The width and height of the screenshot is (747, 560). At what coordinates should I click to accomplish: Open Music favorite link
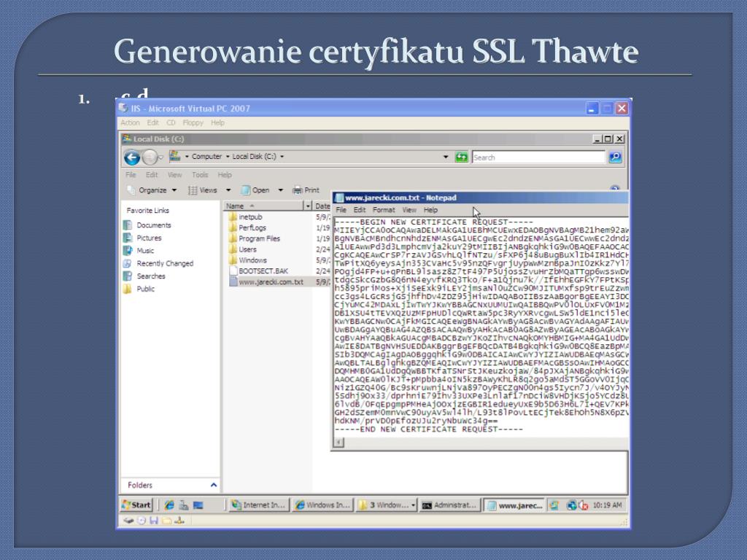pos(139,251)
